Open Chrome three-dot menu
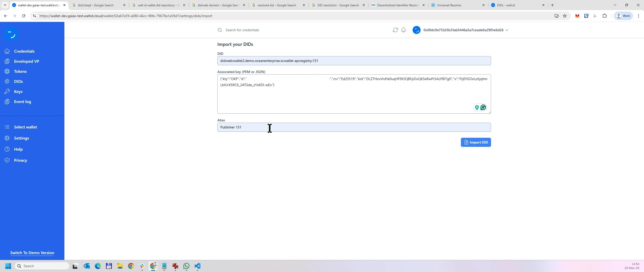The image size is (644, 272). tap(638, 16)
